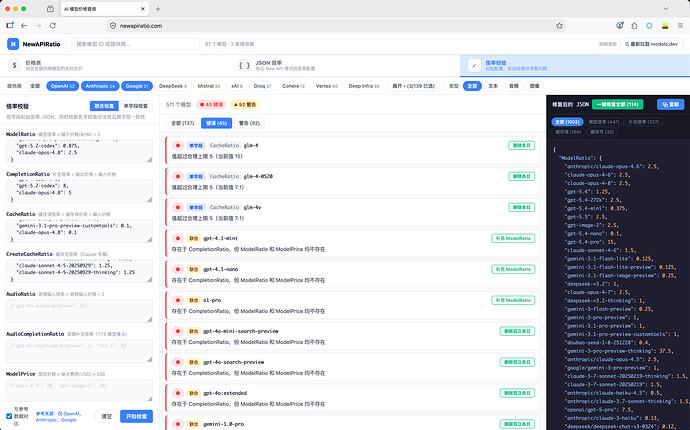The width and height of the screenshot is (690, 430).
Task: Click the browser back arrow
Action: pyautogui.click(x=24, y=26)
